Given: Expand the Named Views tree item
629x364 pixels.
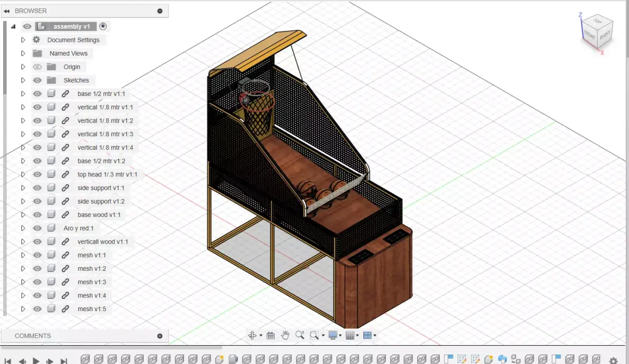Looking at the screenshot, I should pyautogui.click(x=23, y=53).
